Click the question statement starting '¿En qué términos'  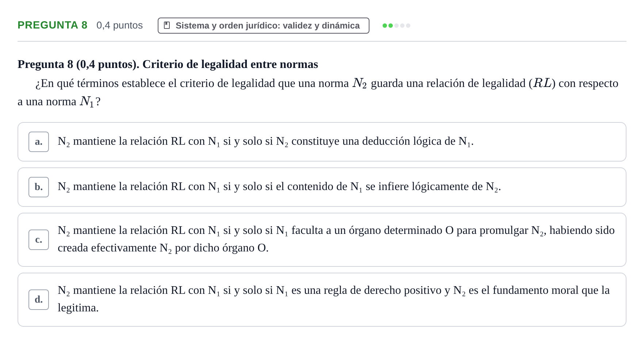[x=318, y=92]
